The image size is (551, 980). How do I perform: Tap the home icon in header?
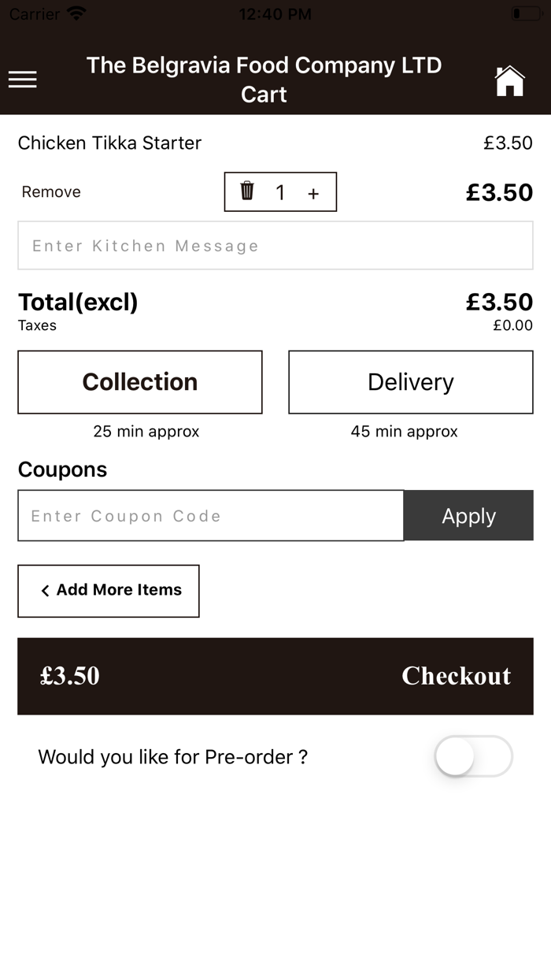point(509,80)
